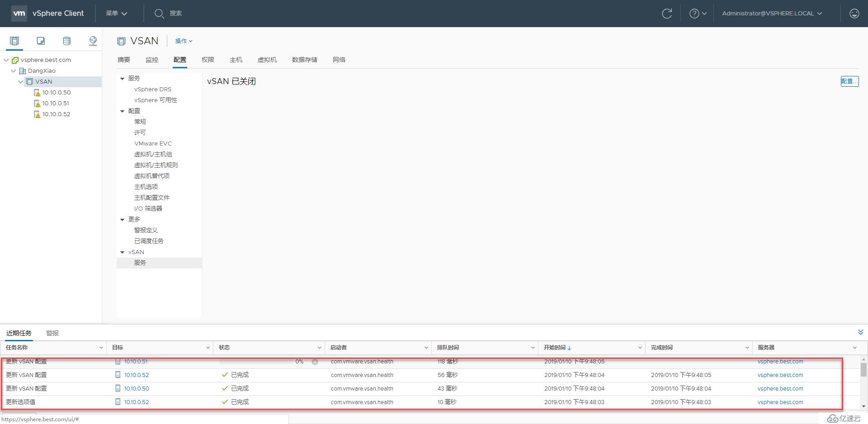Click the recent tasks vertical scrollbar
The image size is (868, 424).
[x=863, y=369]
